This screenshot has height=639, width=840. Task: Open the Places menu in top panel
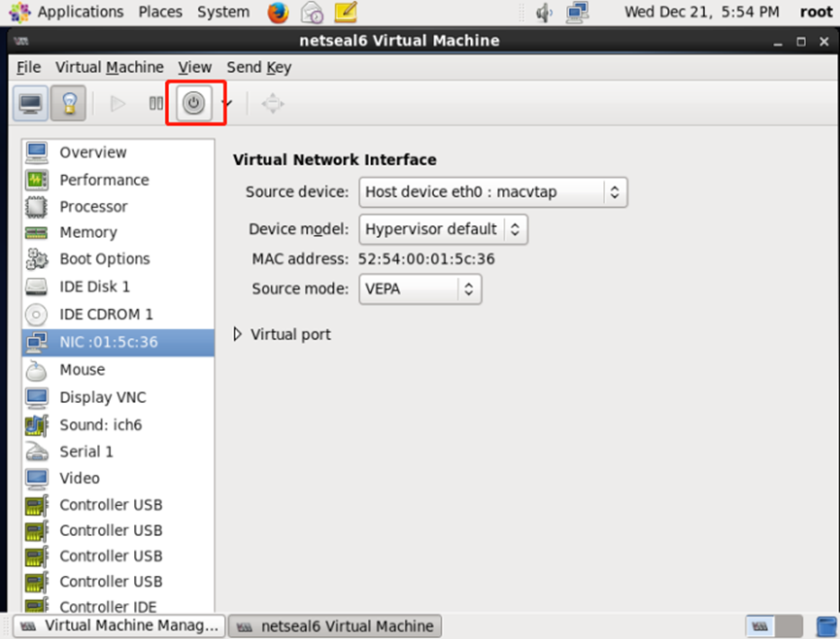160,12
